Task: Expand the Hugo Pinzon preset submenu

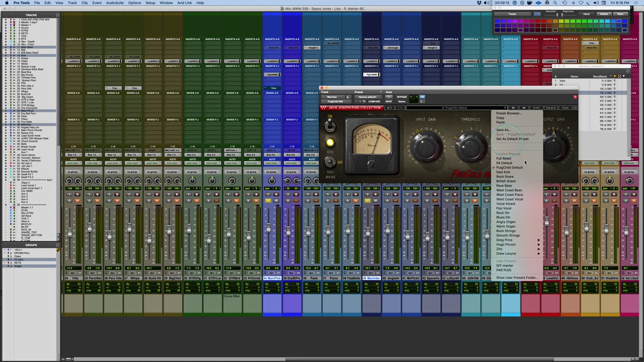Action: pyautogui.click(x=518, y=245)
